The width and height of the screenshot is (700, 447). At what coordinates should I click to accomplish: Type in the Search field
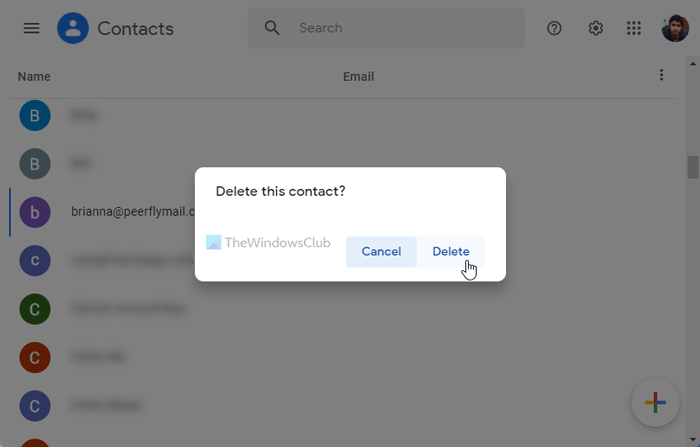click(x=400, y=28)
